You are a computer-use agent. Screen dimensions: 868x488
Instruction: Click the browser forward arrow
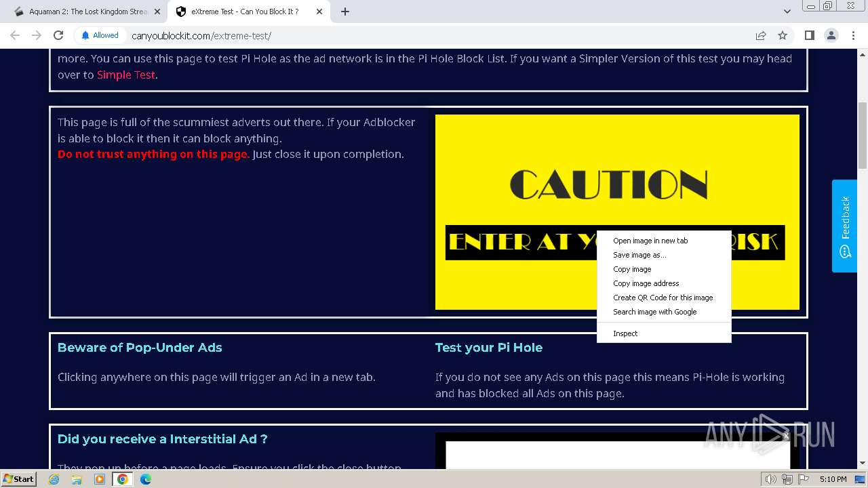pyautogui.click(x=37, y=35)
